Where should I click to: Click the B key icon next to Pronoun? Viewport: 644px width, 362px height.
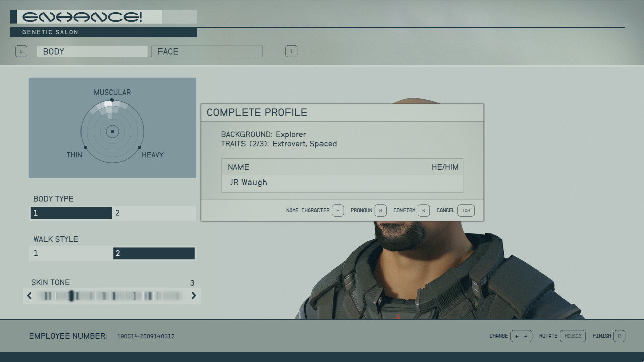coord(381,210)
